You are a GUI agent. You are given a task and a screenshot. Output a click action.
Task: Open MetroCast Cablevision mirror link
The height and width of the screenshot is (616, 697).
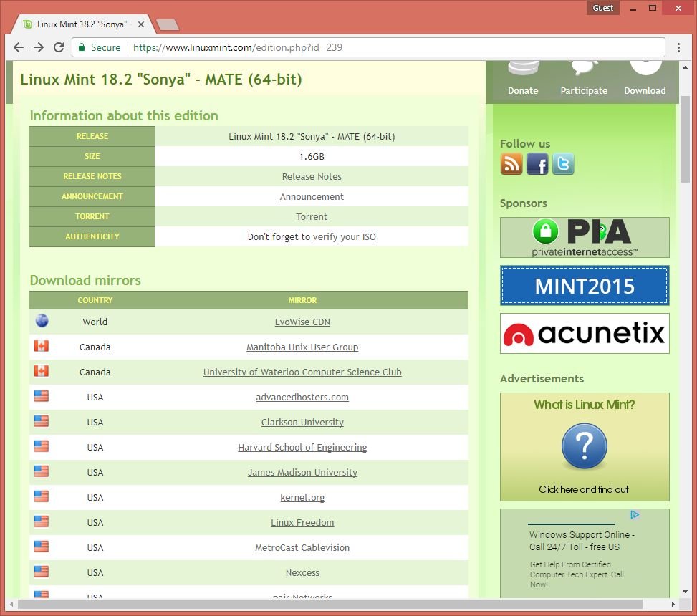pyautogui.click(x=302, y=547)
